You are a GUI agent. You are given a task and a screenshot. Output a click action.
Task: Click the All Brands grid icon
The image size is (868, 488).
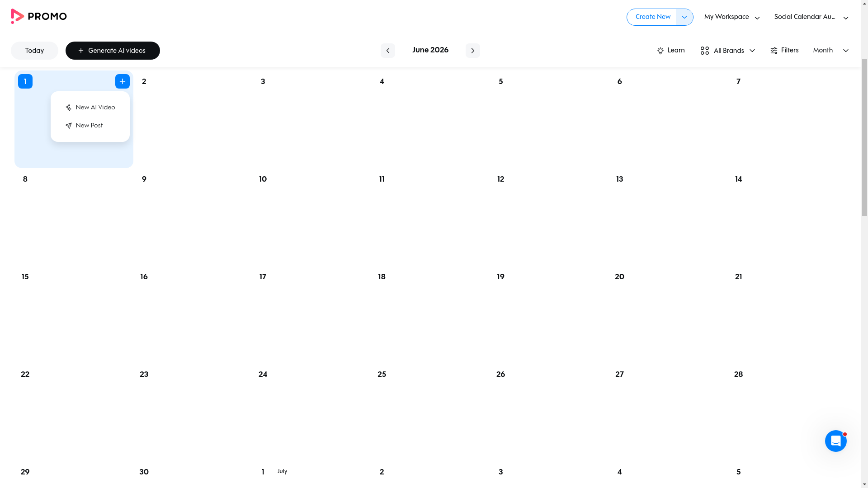(x=705, y=51)
